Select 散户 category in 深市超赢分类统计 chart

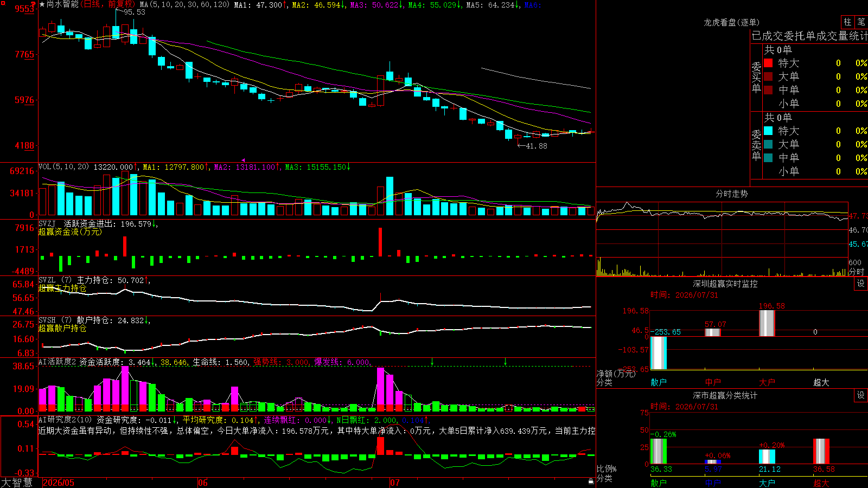click(x=659, y=483)
